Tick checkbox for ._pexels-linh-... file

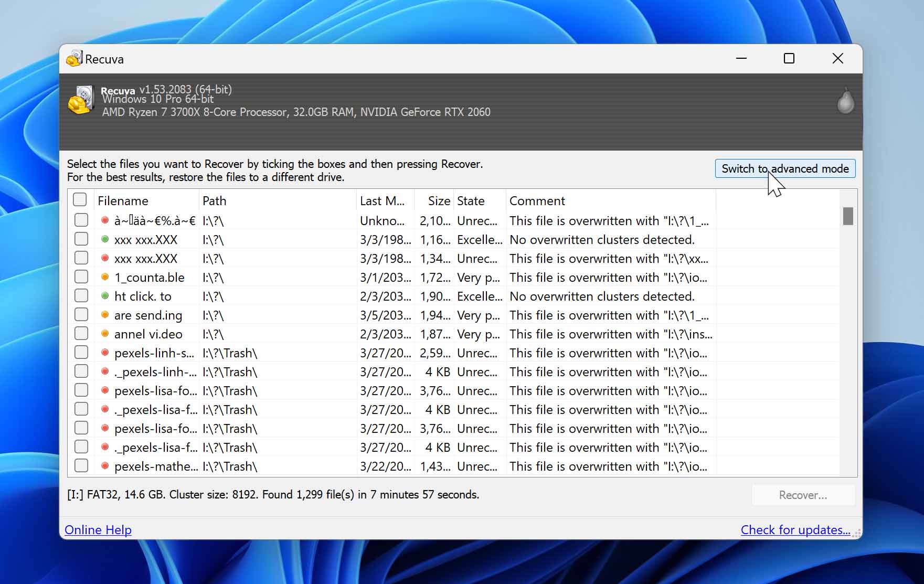point(81,371)
